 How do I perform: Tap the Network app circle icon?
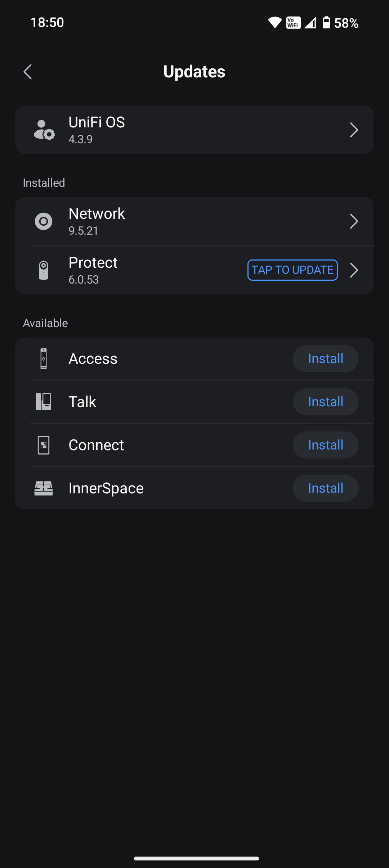[44, 221]
